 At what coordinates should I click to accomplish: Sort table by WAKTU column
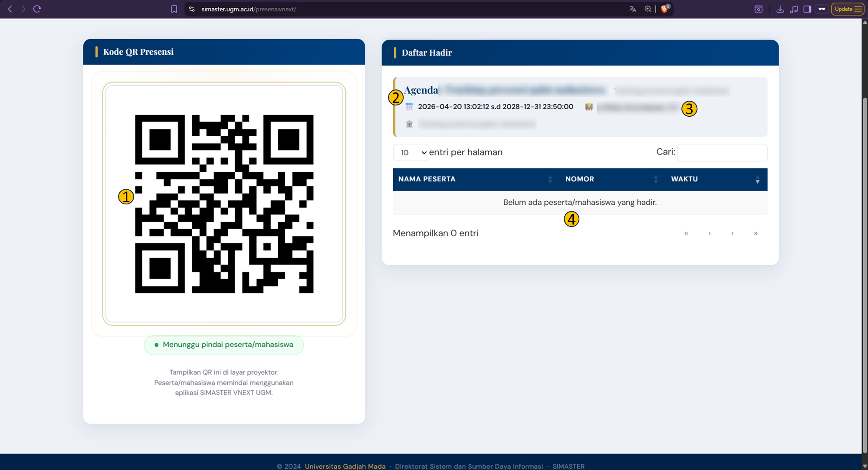[x=684, y=179]
